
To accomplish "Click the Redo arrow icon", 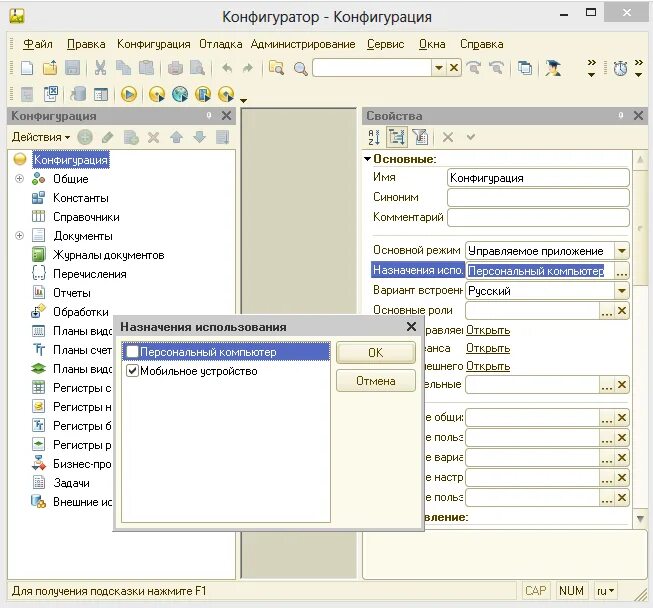I will pos(248,67).
